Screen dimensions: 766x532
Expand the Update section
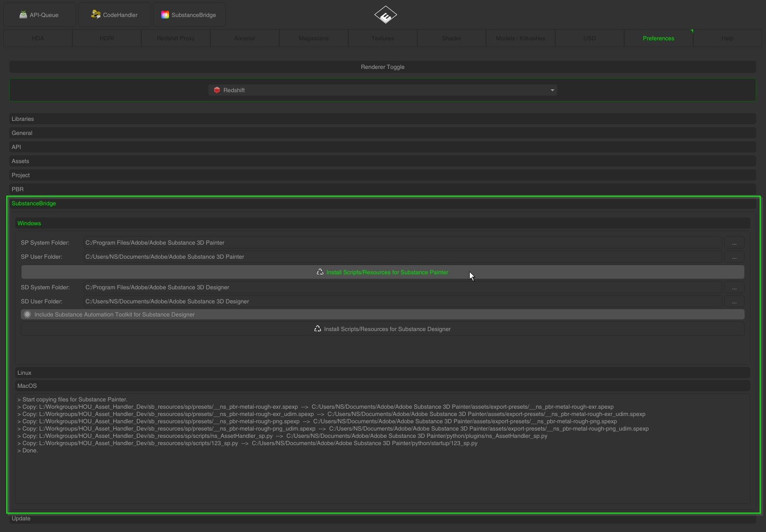tap(21, 518)
